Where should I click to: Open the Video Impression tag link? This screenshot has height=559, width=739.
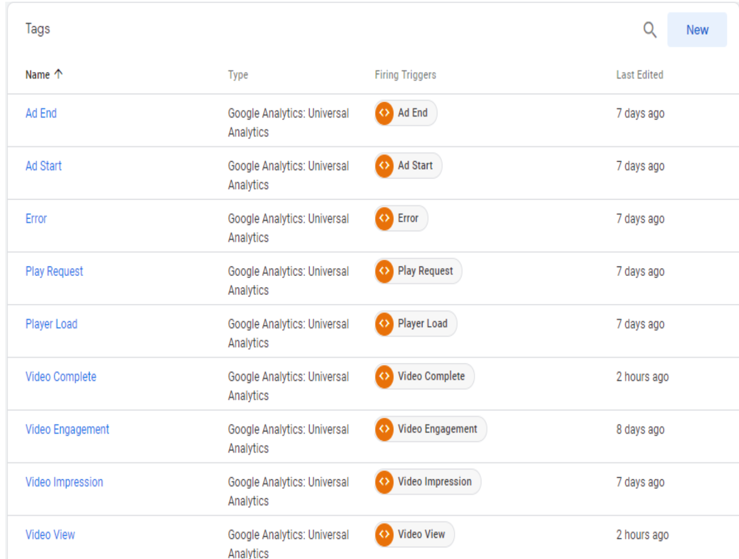coord(64,482)
